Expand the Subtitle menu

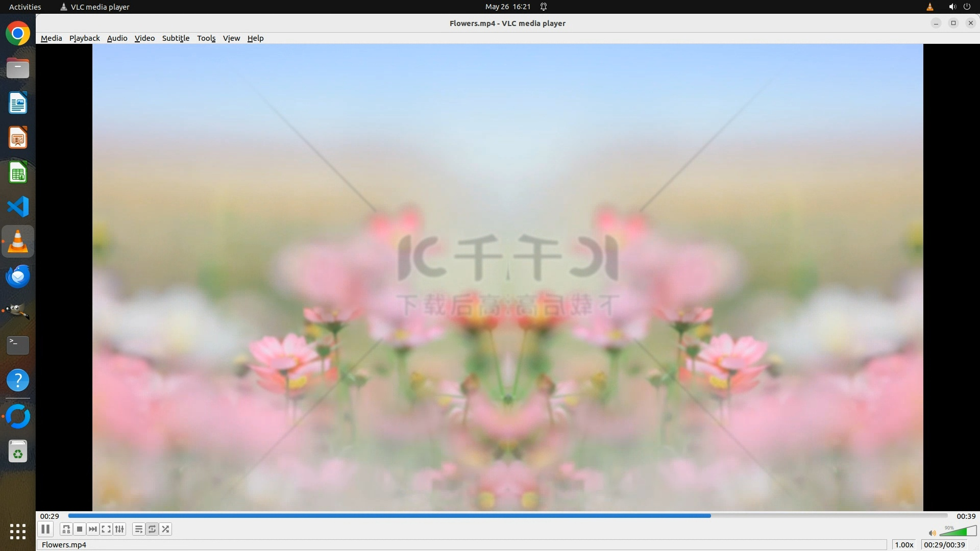pos(176,38)
